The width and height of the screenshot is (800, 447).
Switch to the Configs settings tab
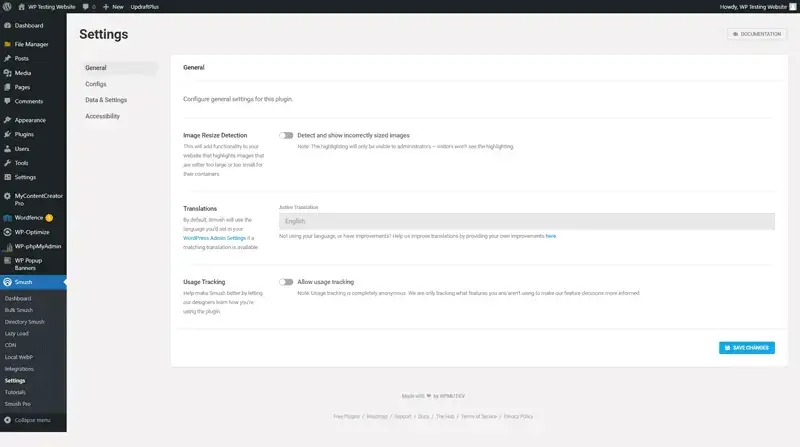96,84
